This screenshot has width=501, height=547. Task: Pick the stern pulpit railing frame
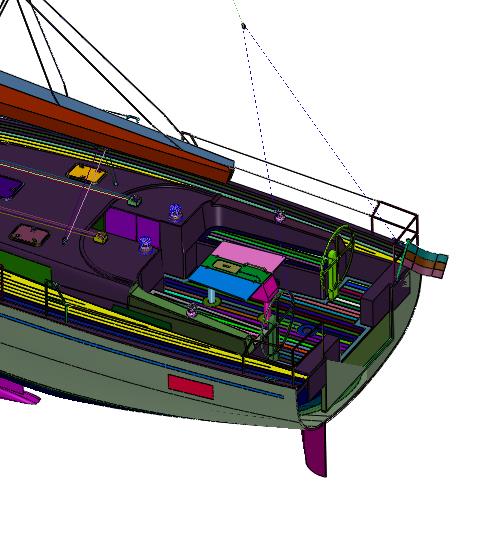[x=395, y=222]
